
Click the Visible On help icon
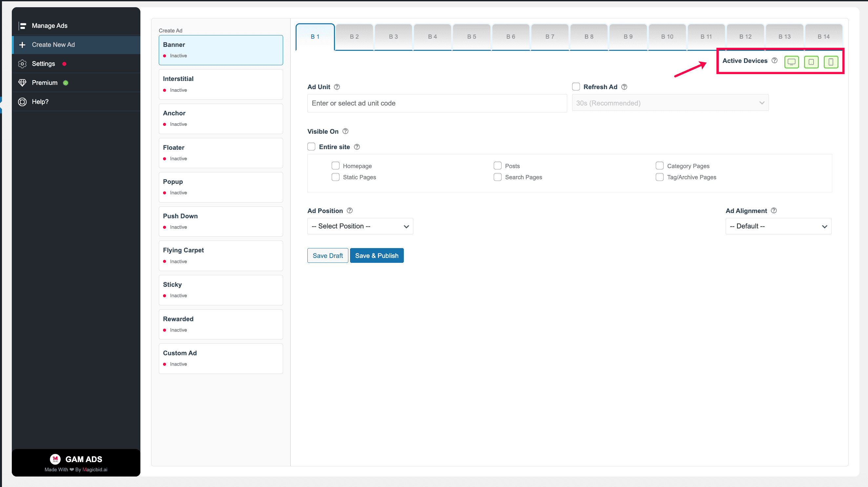coord(345,131)
